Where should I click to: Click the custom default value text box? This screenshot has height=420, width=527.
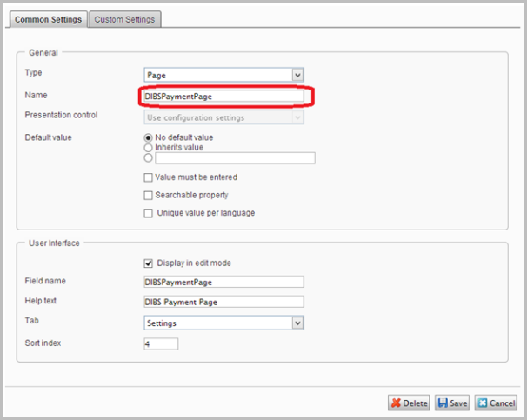[234, 158]
